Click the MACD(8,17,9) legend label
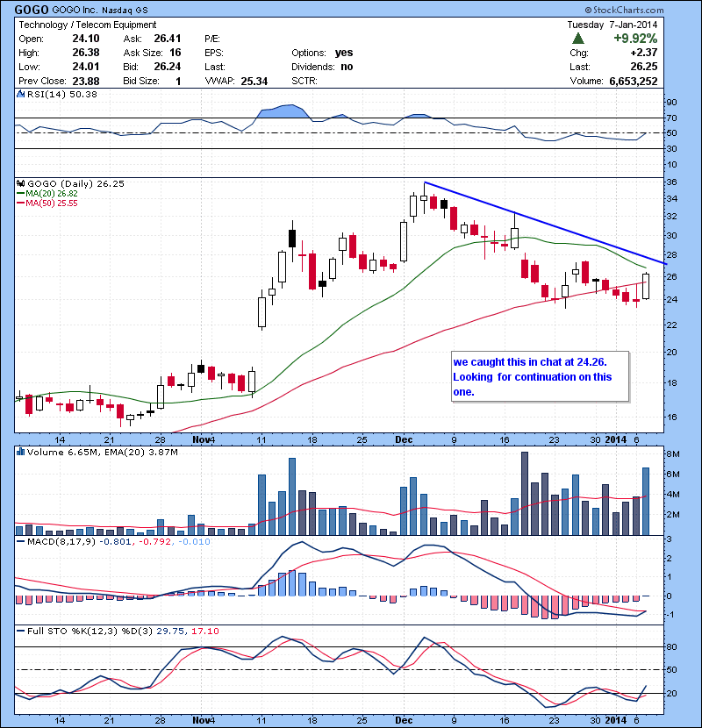Viewport: 702px width, 728px height. coord(56,541)
